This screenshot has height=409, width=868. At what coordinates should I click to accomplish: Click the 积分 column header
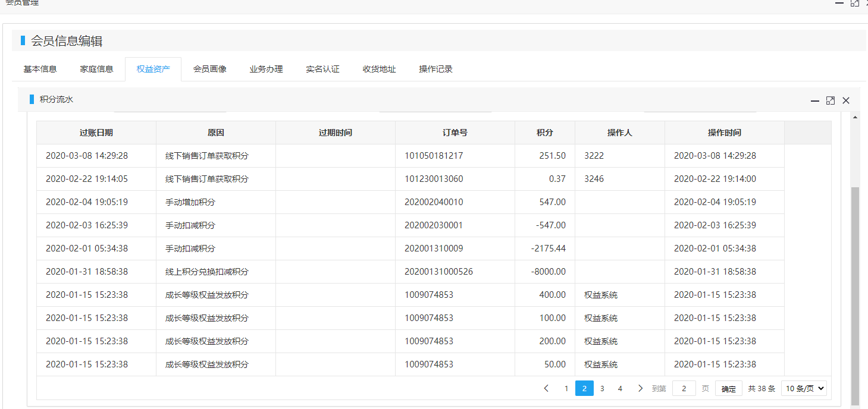(544, 133)
